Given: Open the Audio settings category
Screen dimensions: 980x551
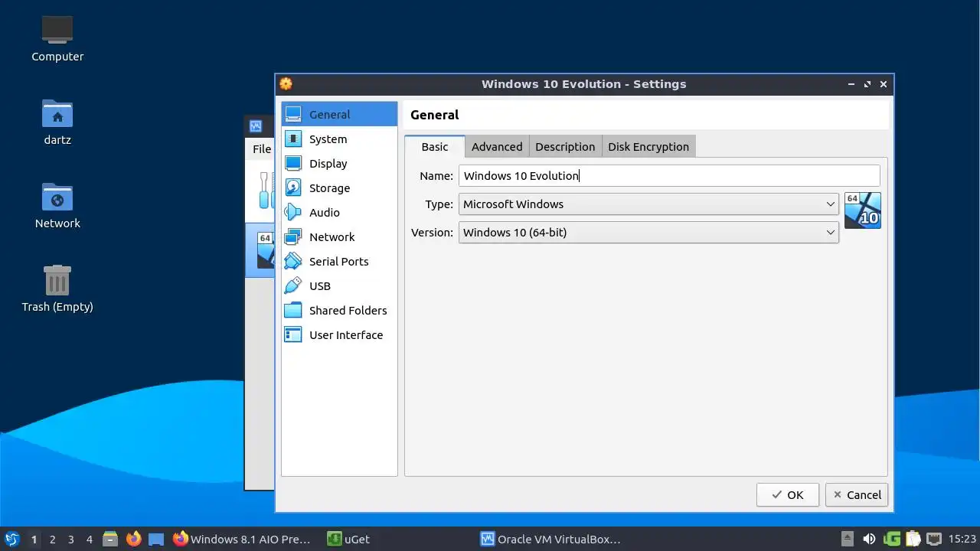Looking at the screenshot, I should (x=339, y=212).
